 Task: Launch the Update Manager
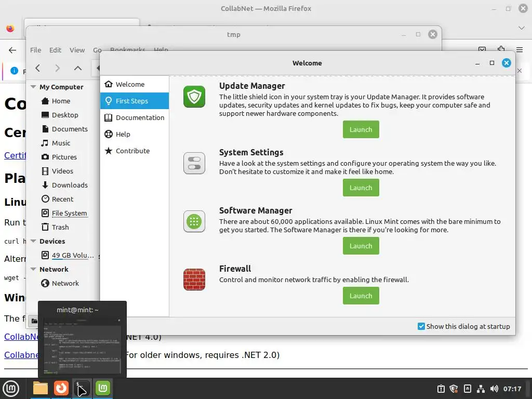coord(361,129)
